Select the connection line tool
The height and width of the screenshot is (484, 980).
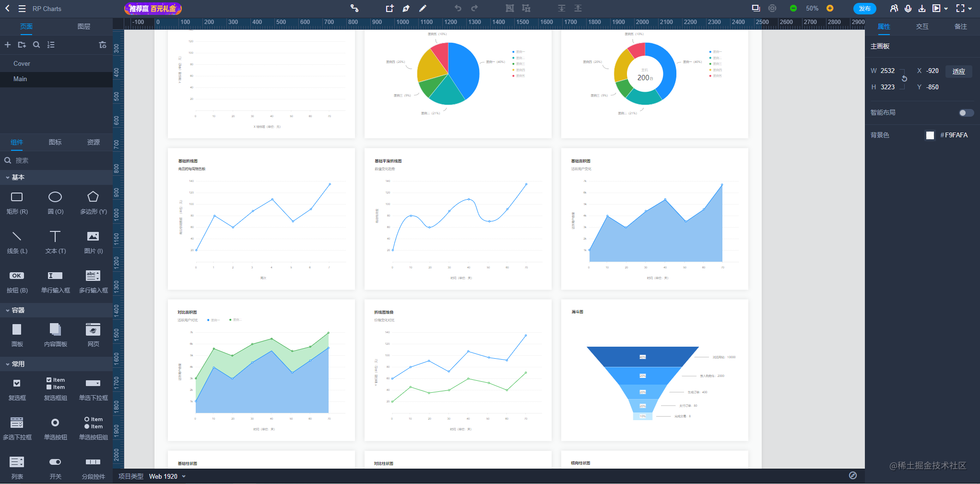pyautogui.click(x=354, y=8)
